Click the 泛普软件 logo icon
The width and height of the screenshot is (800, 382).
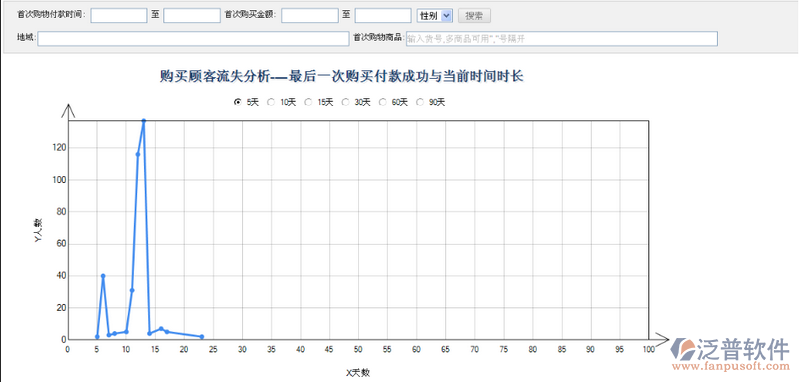click(683, 349)
